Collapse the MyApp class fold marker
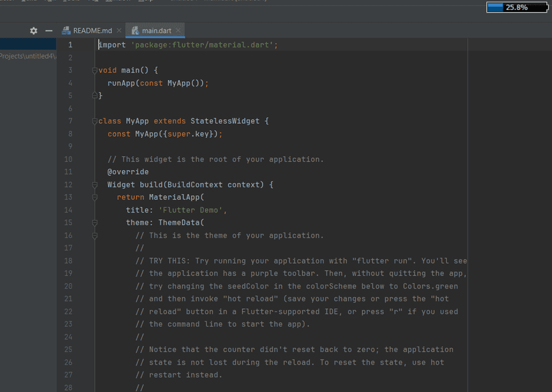The height and width of the screenshot is (392, 552). [95, 121]
